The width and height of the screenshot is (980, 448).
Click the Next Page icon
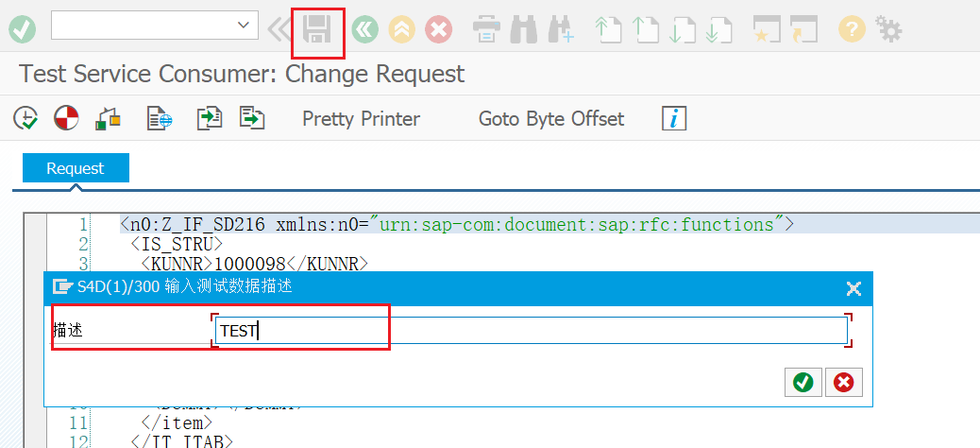point(682,29)
